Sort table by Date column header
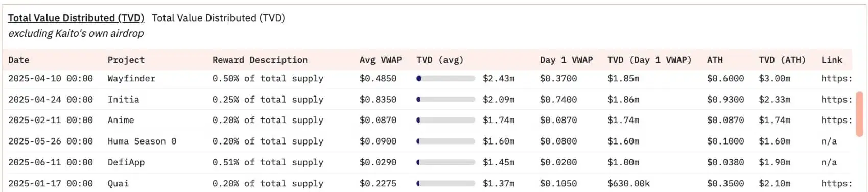 pyautogui.click(x=18, y=60)
